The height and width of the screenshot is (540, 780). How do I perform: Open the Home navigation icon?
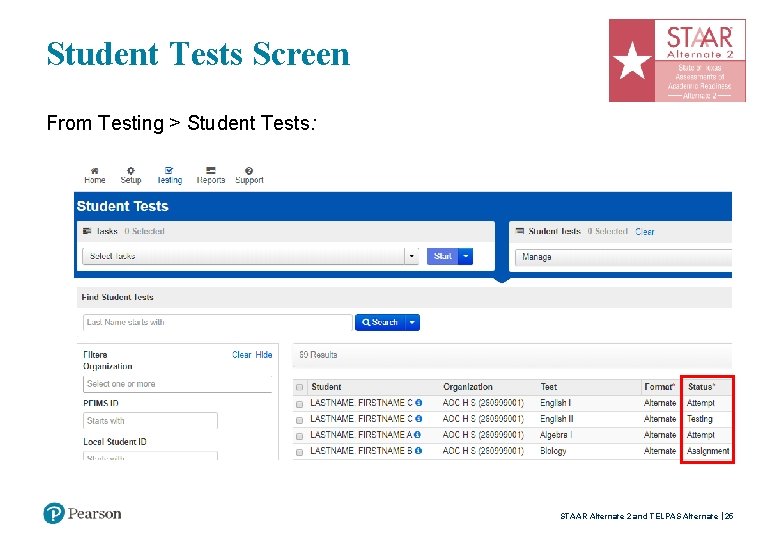click(x=95, y=171)
